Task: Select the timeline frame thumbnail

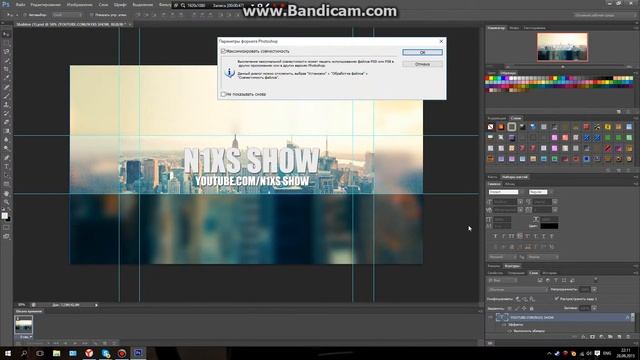Action: click(24, 324)
